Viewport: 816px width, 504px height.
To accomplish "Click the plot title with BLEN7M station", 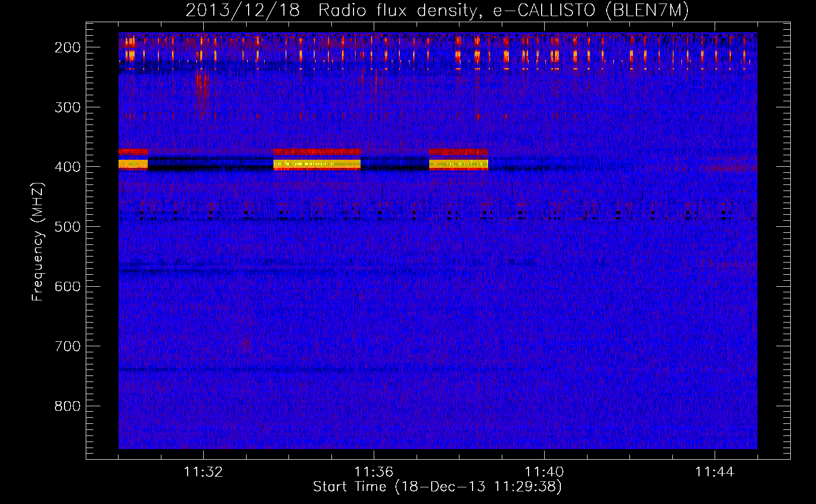I will click(437, 11).
